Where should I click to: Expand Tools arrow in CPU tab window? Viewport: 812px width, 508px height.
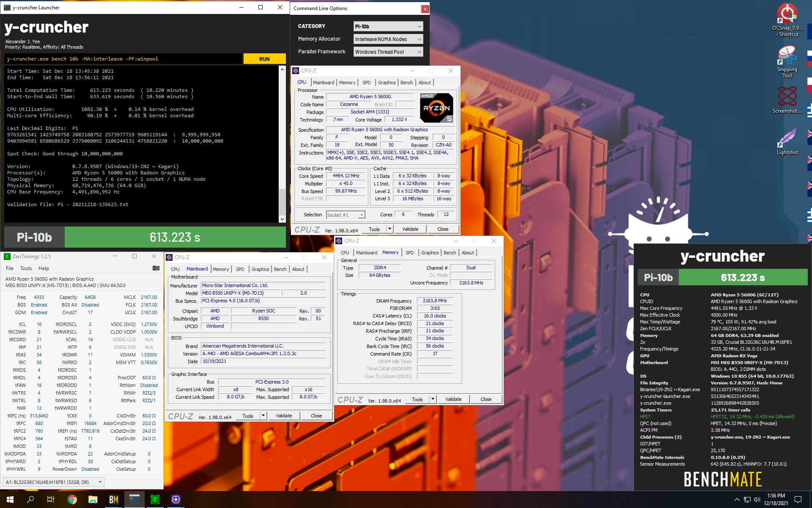(x=390, y=229)
